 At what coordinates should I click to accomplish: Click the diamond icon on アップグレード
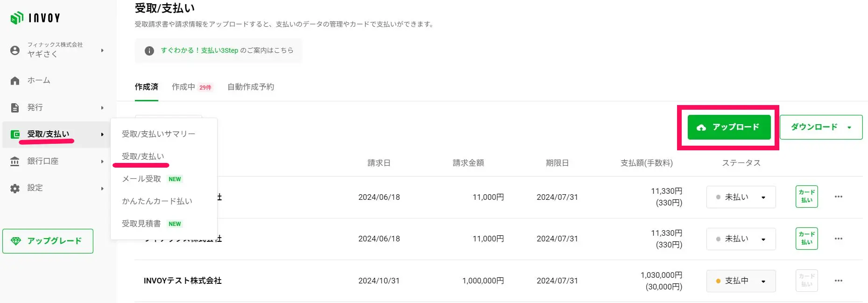(x=16, y=241)
